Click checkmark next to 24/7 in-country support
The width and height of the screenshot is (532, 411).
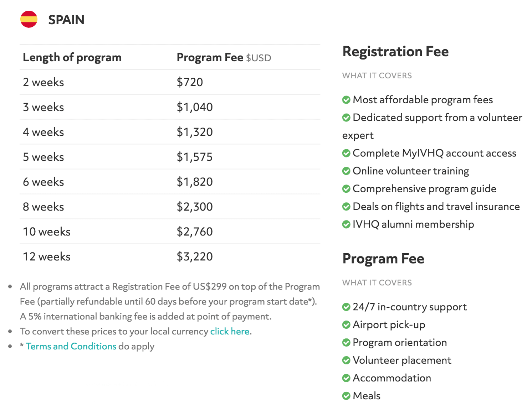346,307
